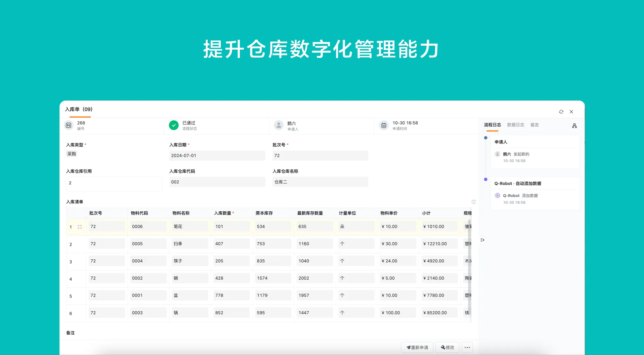
Task: Open the flow chart icon in log panel
Action: [x=574, y=126]
